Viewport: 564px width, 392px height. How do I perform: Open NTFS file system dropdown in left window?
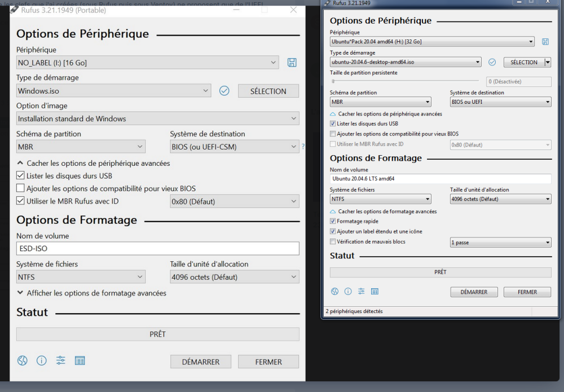point(81,277)
